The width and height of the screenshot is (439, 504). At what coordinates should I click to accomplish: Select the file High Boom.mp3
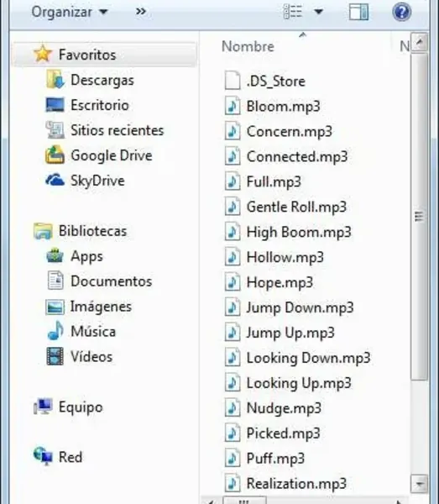(299, 232)
